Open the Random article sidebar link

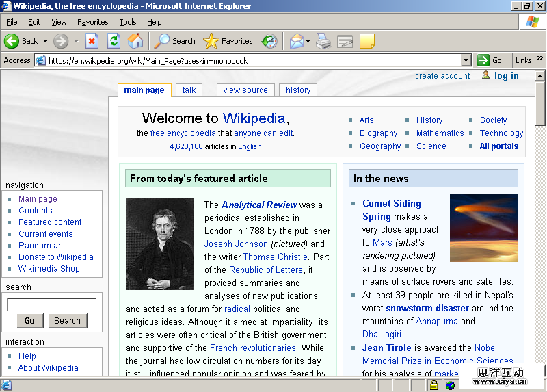click(x=47, y=246)
